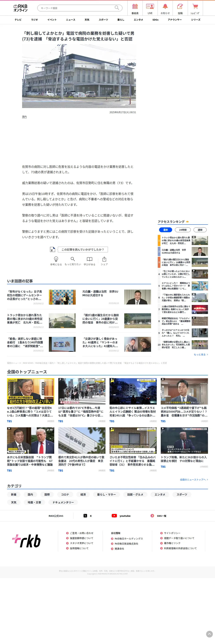This screenshot has width=215, height=644.
Task: Open the 街の中心部にミサイル着弾 article
Action: tap(133, 401)
